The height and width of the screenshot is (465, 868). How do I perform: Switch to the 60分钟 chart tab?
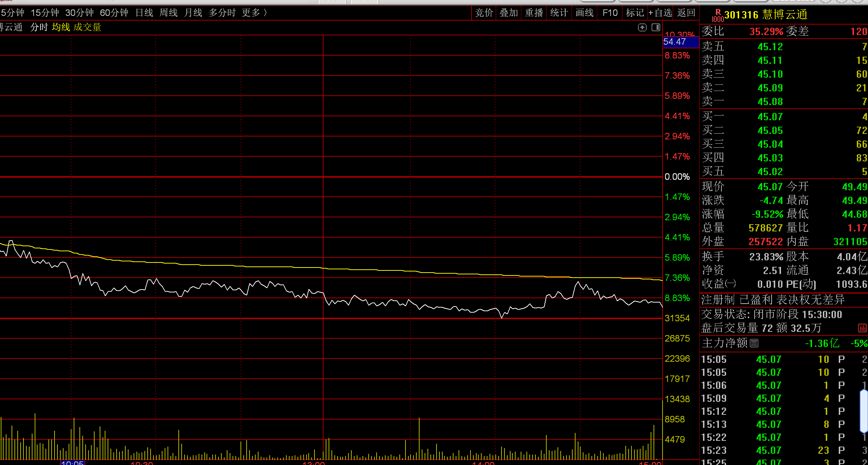[114, 13]
